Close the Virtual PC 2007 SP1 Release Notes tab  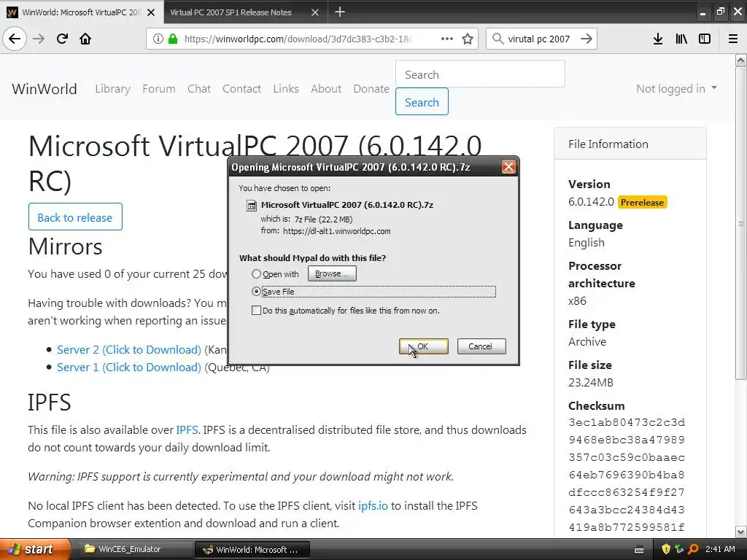click(x=315, y=12)
